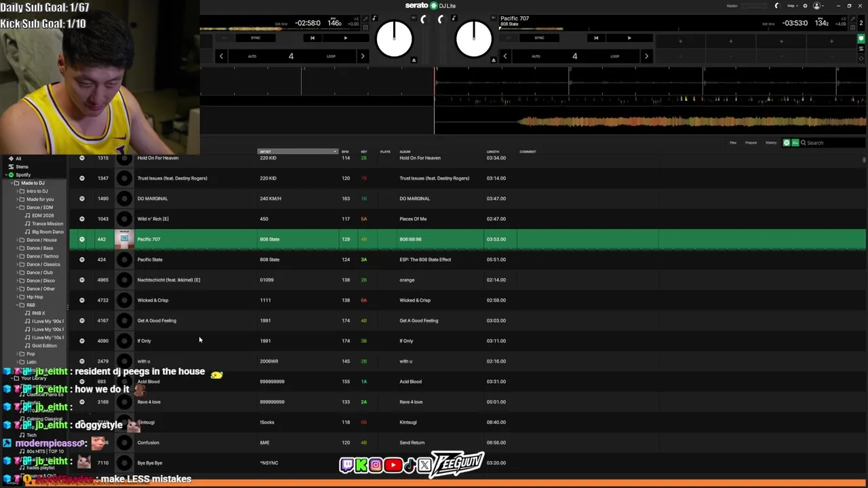The image size is (868, 488).
Task: Select the Pacific State track row
Action: click(467, 260)
